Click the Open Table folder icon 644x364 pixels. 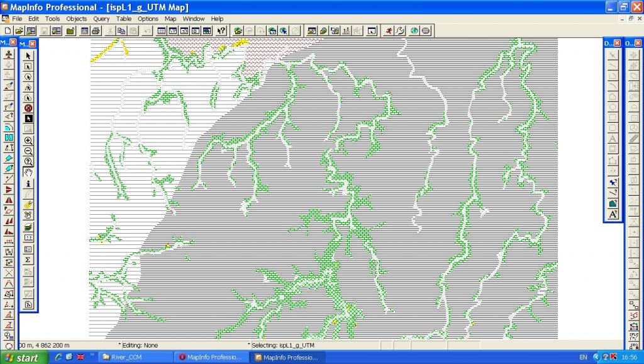[19, 30]
